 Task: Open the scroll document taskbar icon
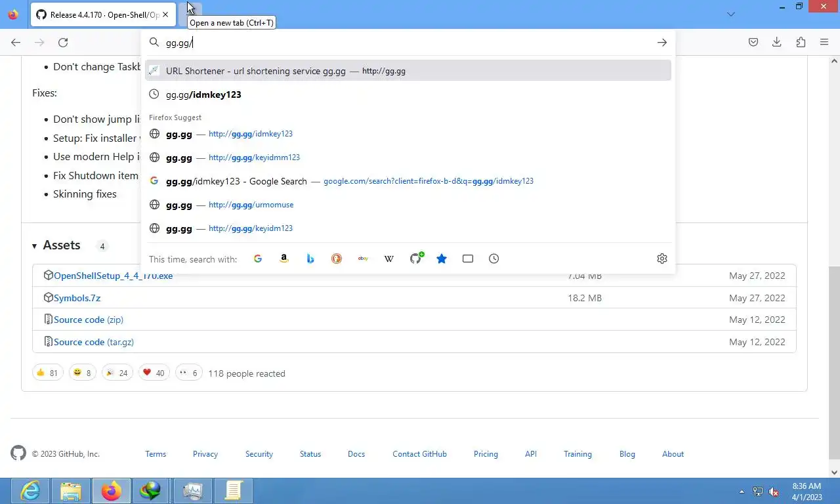(234, 491)
